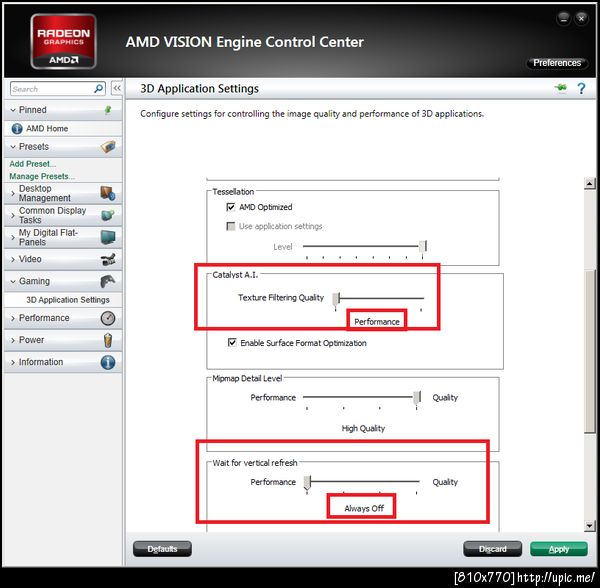600x588 pixels.
Task: Close the Control Center window
Action: (582, 18)
